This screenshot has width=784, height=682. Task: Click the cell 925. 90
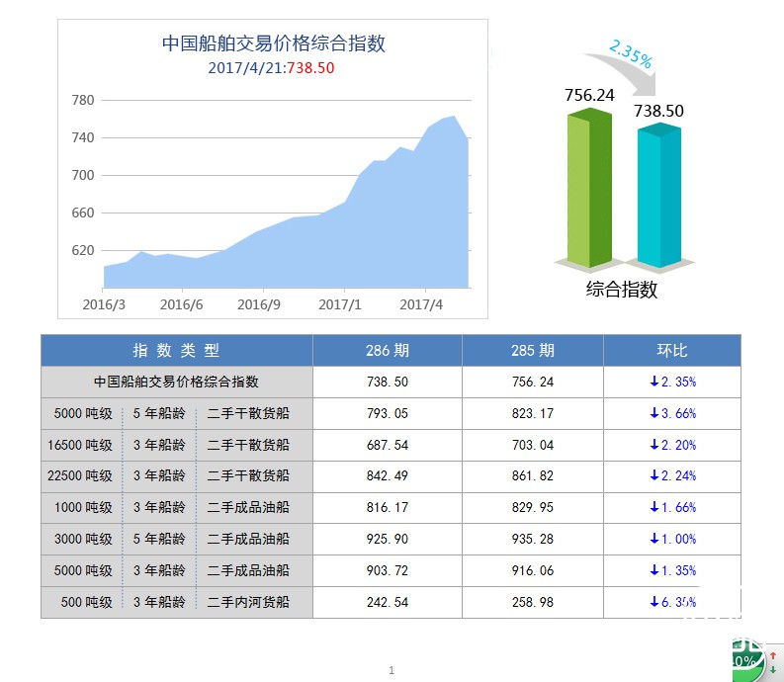388,539
